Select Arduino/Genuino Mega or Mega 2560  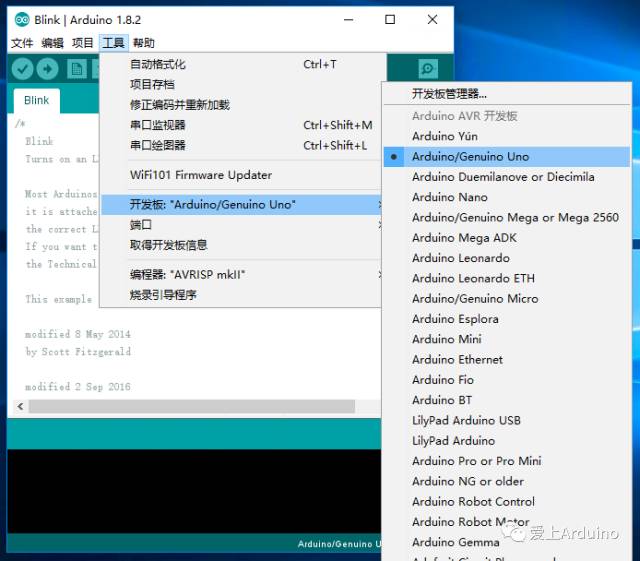coord(507,218)
